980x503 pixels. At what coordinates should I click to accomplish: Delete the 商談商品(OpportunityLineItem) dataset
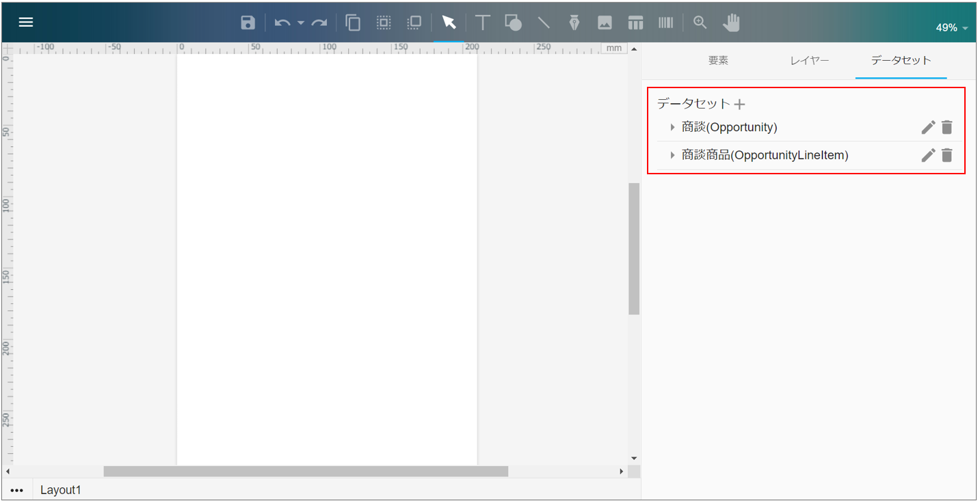(x=946, y=155)
